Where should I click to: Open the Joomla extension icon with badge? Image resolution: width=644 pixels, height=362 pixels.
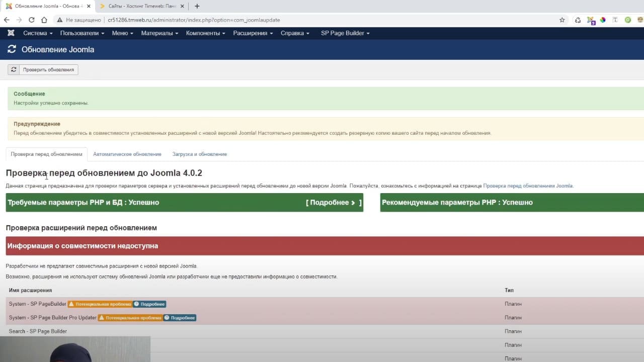pyautogui.click(x=591, y=21)
